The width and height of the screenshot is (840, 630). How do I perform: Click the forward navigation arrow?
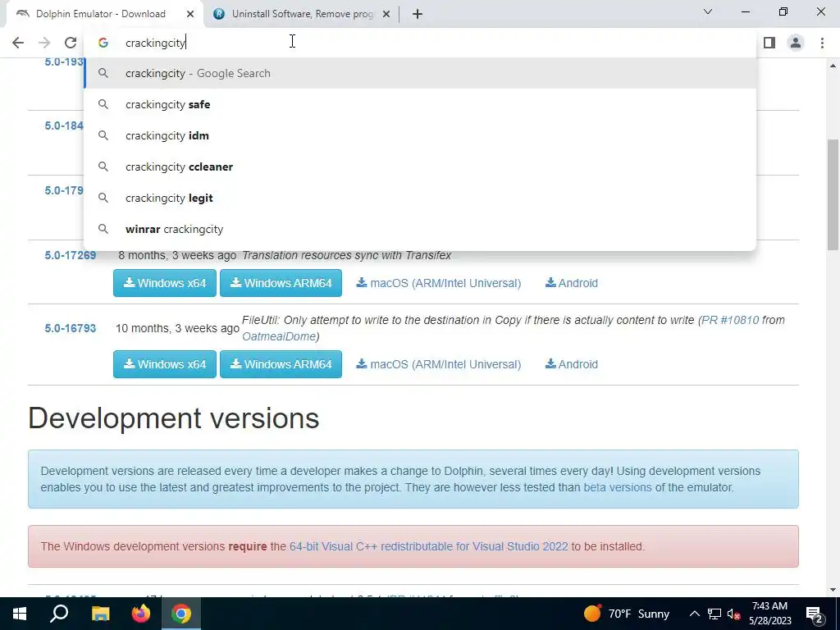44,43
